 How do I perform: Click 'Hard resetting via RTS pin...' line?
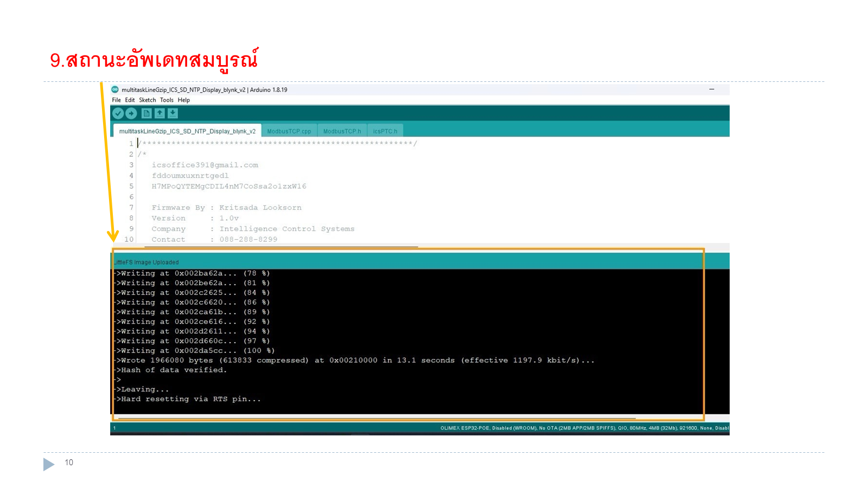tap(188, 399)
